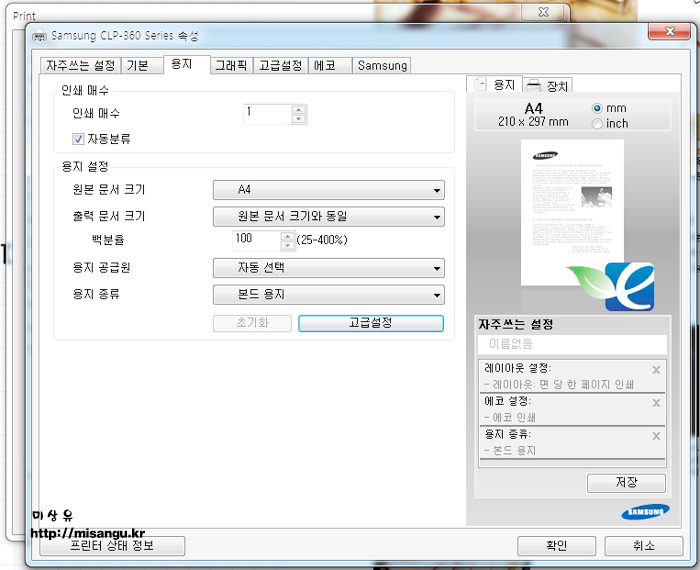The width and height of the screenshot is (700, 570).
Task: Decrease 인쇄 매수 with down arrow
Action: coord(299,119)
